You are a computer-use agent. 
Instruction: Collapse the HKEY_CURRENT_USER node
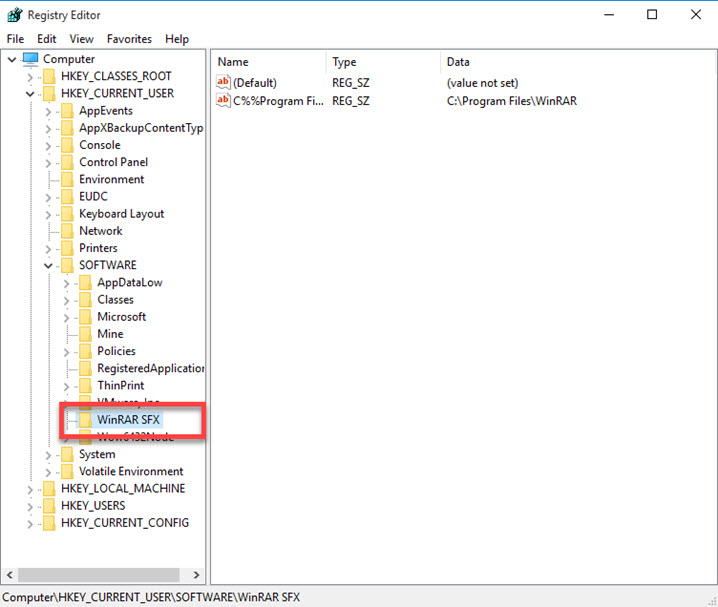[30, 94]
